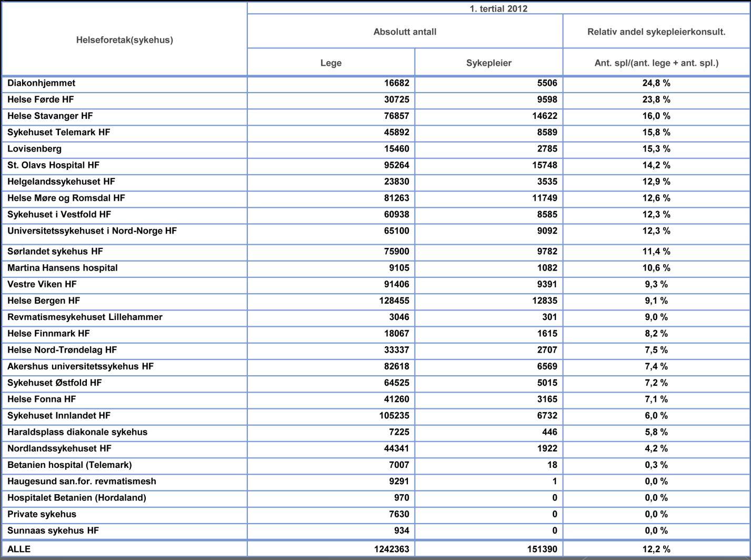The width and height of the screenshot is (751, 560).
Task: Select the 'Revmatismesykehuset Lillehammer' row name
Action: click(x=85, y=317)
